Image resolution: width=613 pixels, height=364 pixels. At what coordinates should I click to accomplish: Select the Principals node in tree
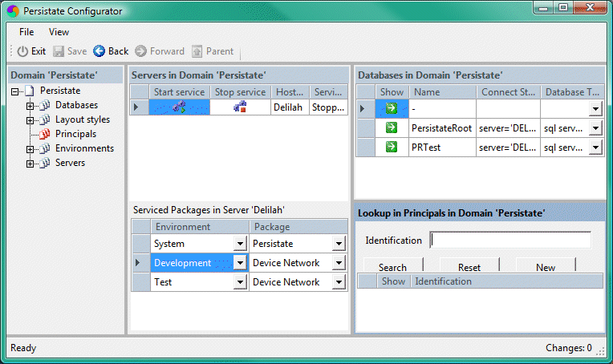click(75, 134)
